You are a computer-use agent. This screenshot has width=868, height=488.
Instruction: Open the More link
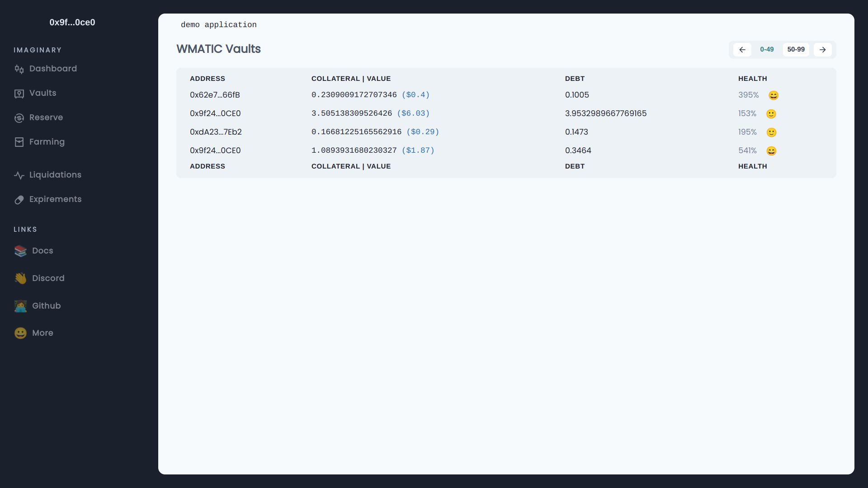point(42,333)
